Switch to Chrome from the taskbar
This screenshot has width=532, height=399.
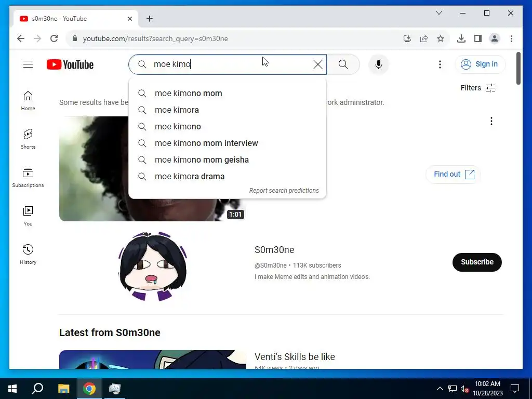tap(89, 389)
